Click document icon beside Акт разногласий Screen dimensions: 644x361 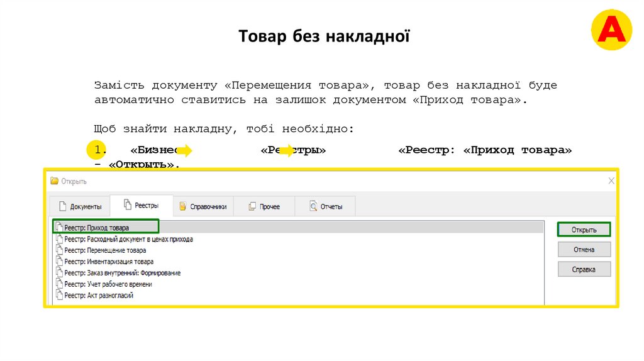pyautogui.click(x=60, y=295)
